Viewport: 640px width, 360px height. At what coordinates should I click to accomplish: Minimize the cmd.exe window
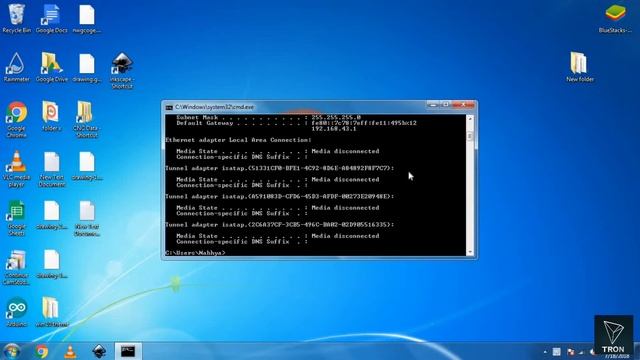coord(433,105)
